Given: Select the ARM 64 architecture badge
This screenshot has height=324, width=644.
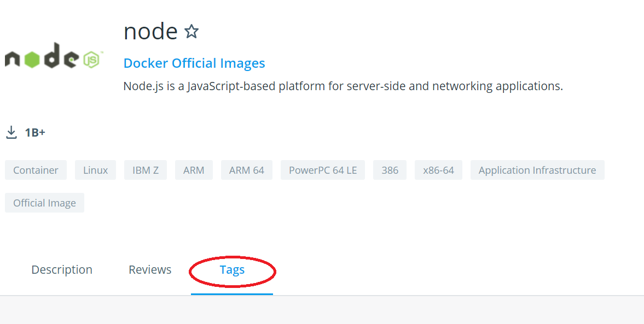Looking at the screenshot, I should tap(246, 170).
